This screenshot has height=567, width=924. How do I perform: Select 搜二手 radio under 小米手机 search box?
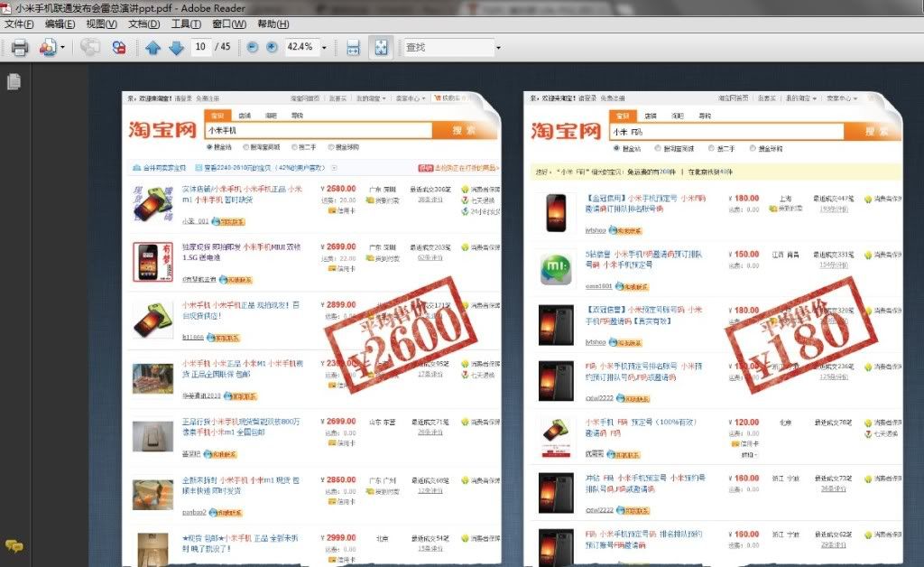(294, 147)
